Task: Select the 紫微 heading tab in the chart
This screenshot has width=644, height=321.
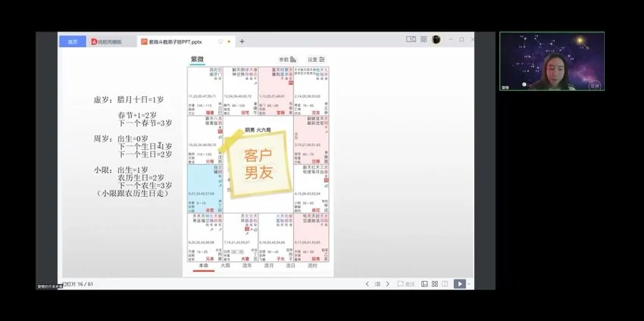Action: click(197, 60)
